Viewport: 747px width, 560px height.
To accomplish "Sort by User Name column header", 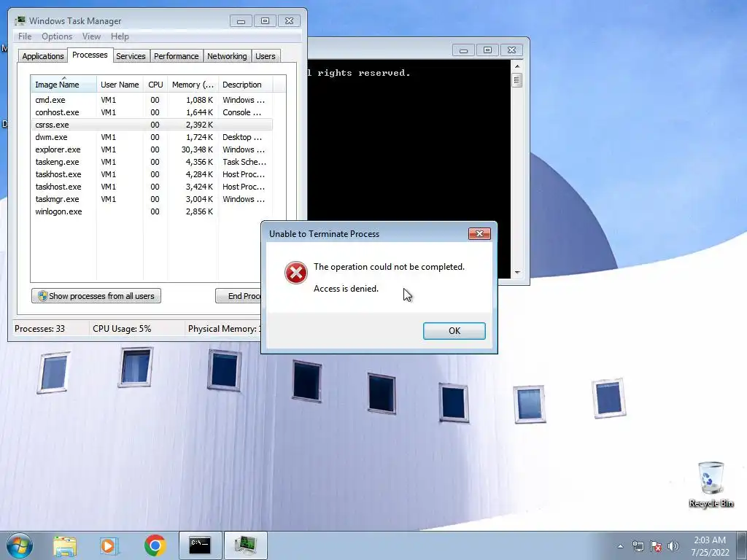I will [x=120, y=85].
